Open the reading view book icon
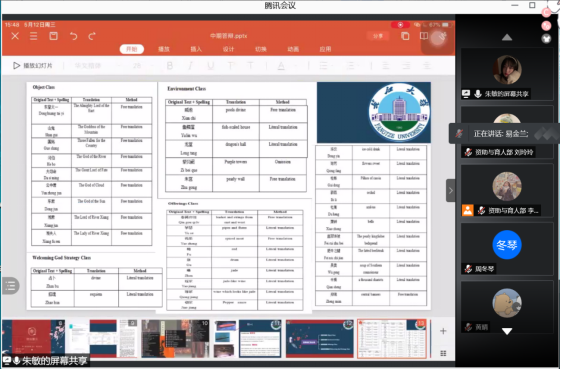The height and width of the screenshot is (369, 561). coord(424,36)
